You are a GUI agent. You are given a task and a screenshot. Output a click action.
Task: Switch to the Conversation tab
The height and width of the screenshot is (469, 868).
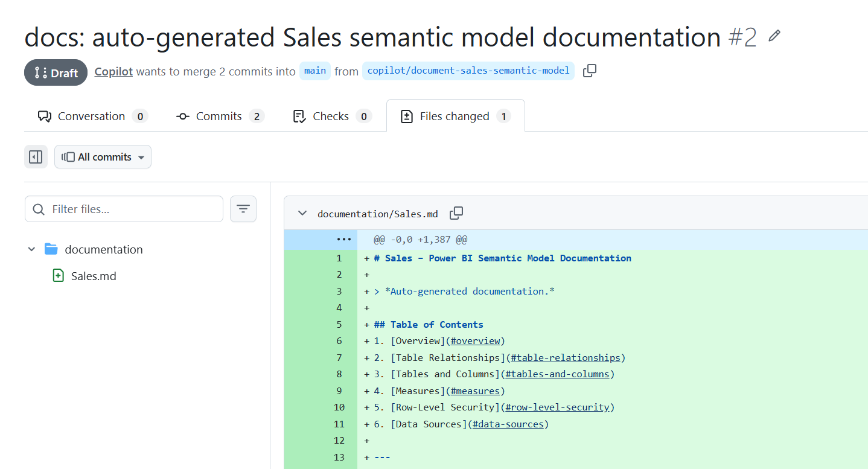click(91, 116)
